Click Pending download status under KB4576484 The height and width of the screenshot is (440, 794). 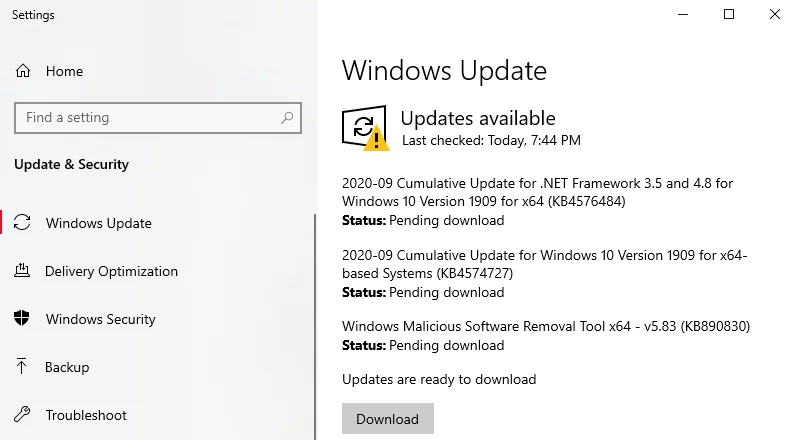447,220
